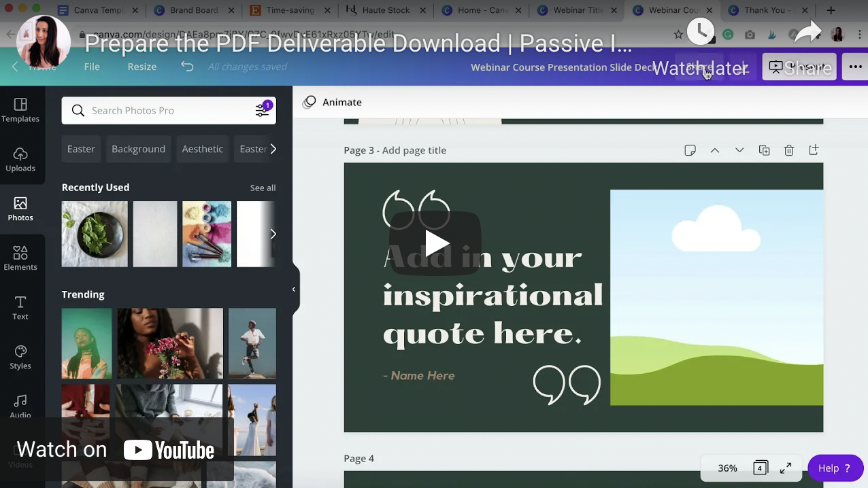Viewport: 868px width, 488px height.
Task: Click the Search Photos Pro field
Action: (x=167, y=110)
